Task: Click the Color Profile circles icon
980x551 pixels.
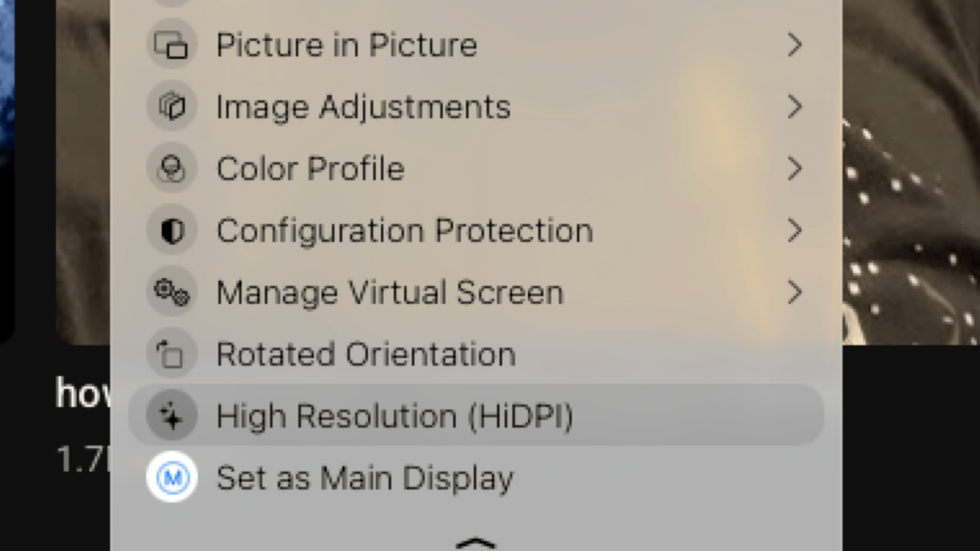Action: [171, 168]
